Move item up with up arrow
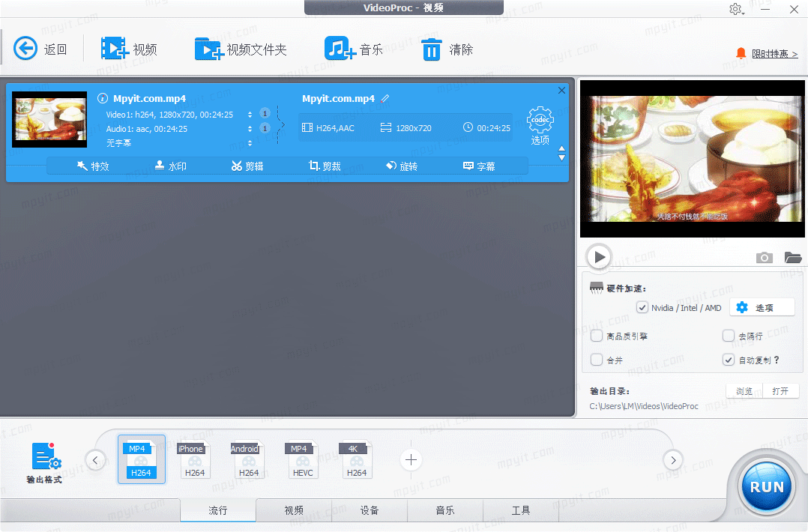Viewport: 808px width, 532px height. (x=561, y=149)
